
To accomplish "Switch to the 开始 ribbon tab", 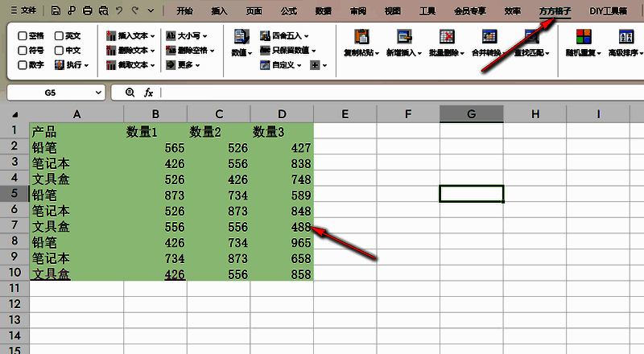I will pyautogui.click(x=184, y=11).
